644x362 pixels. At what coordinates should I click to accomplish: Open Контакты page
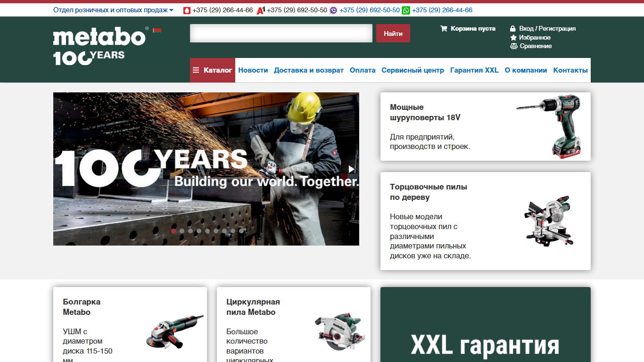pos(570,70)
